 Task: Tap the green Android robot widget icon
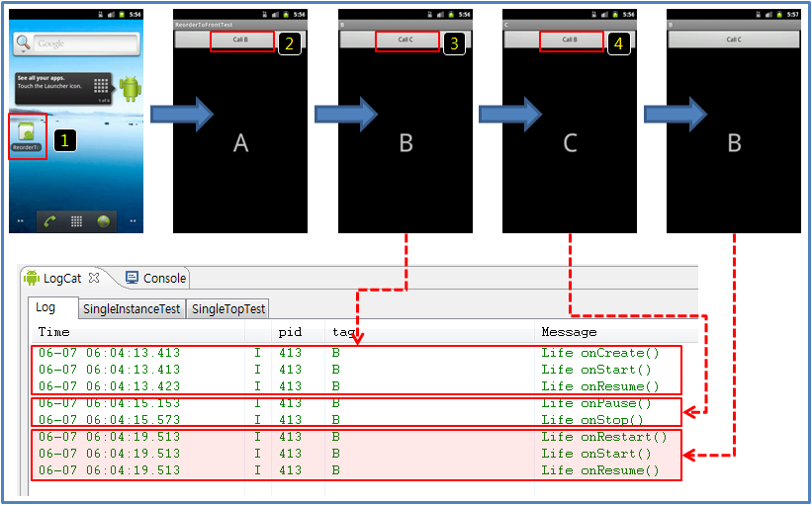click(x=130, y=89)
